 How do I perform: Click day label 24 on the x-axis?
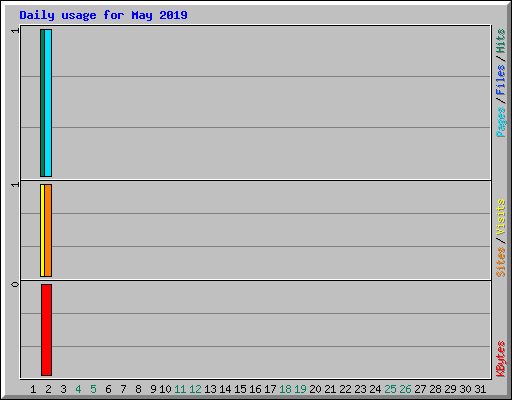[x=375, y=389]
